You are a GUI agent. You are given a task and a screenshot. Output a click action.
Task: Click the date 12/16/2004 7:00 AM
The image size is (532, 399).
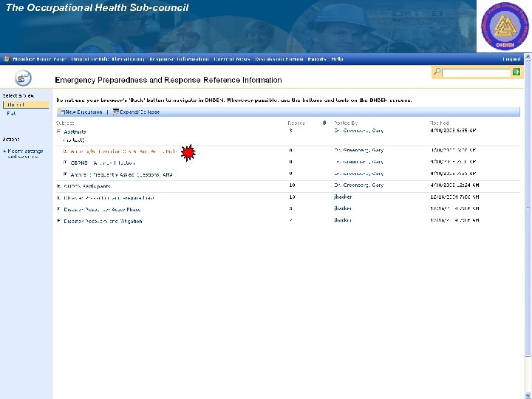click(x=454, y=197)
